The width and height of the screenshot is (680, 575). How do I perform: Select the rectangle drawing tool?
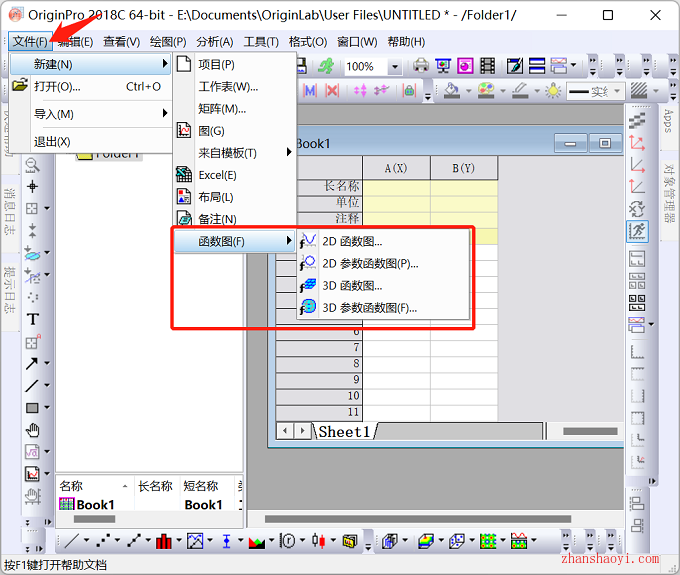click(x=32, y=408)
